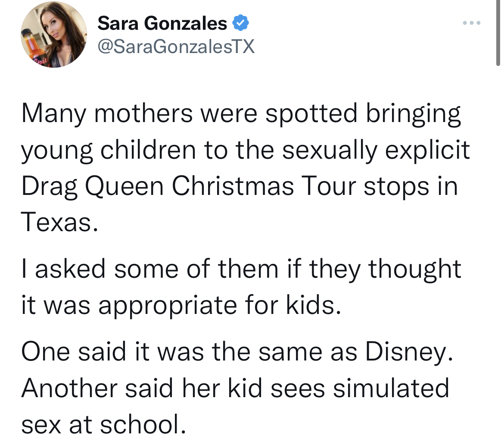This screenshot has height=442, width=504.
Task: Click the blue verified checkmark badge
Action: click(x=240, y=23)
